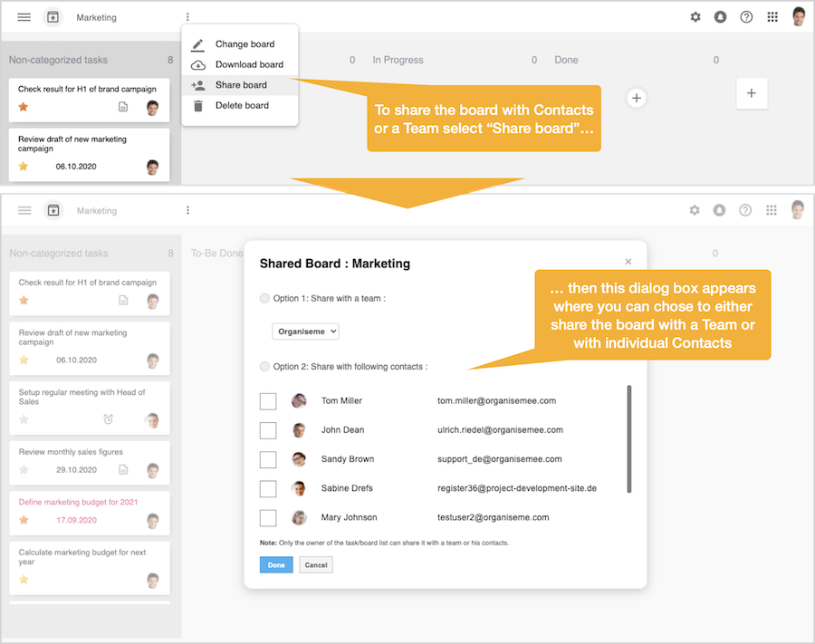Image resolution: width=815 pixels, height=644 pixels.
Task: View notifications via the bell icon
Action: [x=720, y=16]
